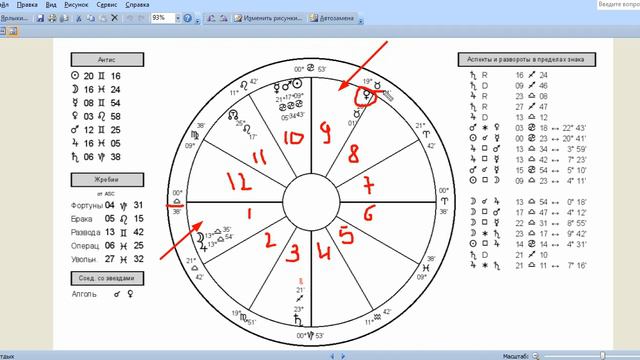Expand standard toolbar options after Help
The image size is (640, 360).
pos(198,19)
